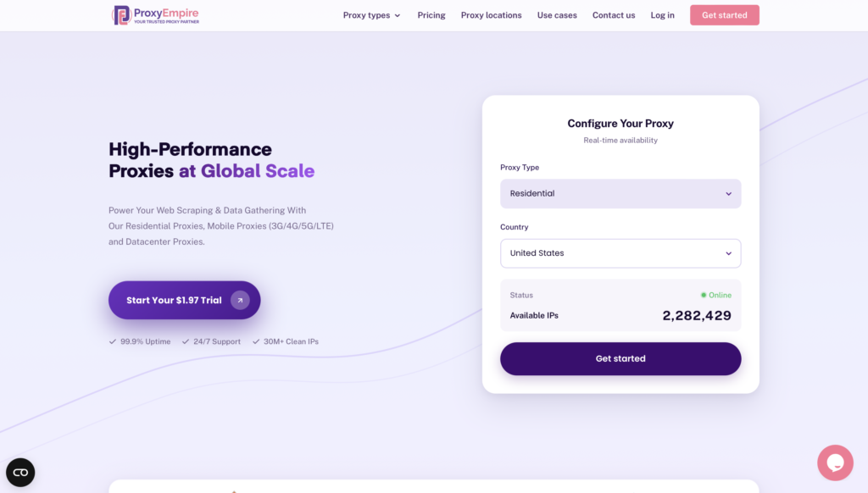Click the arrow icon on the trial button

point(240,300)
